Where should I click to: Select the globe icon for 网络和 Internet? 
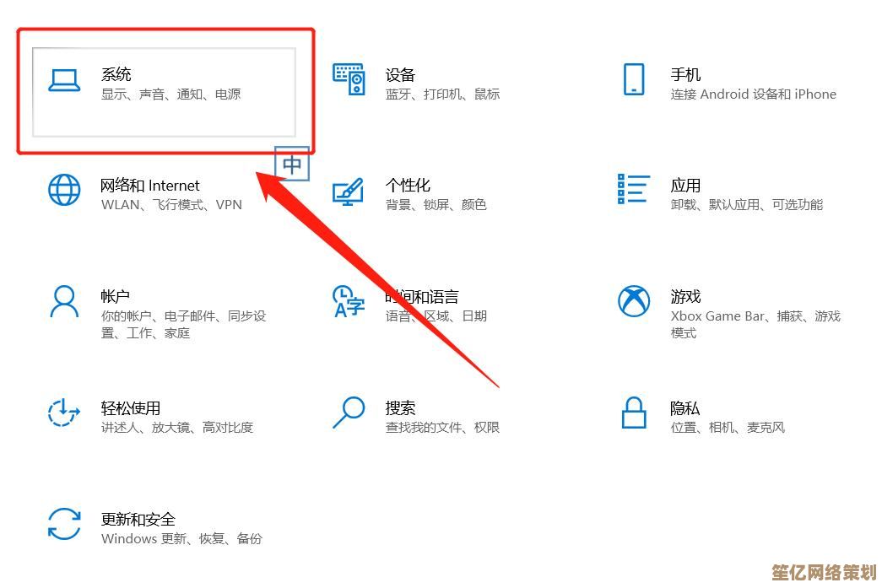[64, 190]
